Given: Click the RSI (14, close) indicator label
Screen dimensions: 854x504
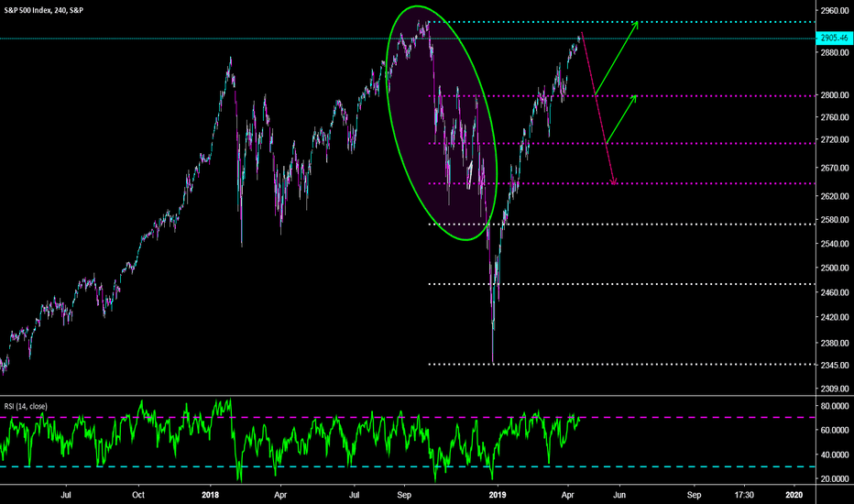Looking at the screenshot, I should tap(26, 406).
